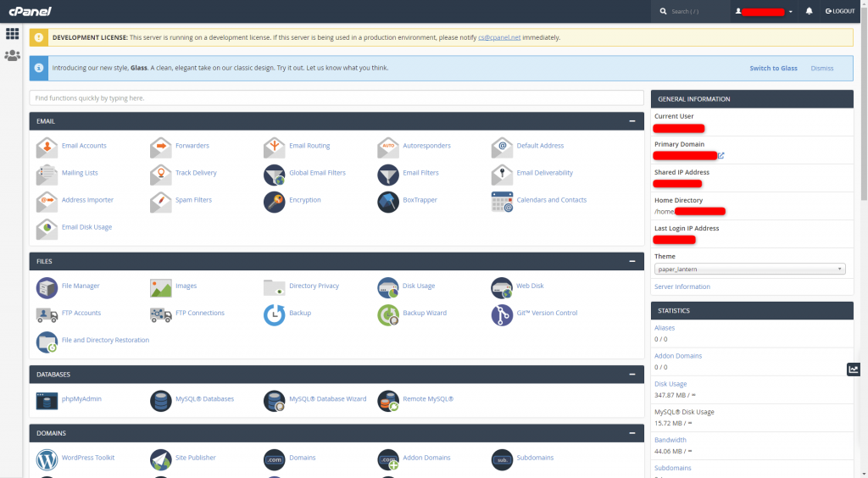Click the Remote MySQL icon
Screen dimensions: 868x478
(388, 401)
